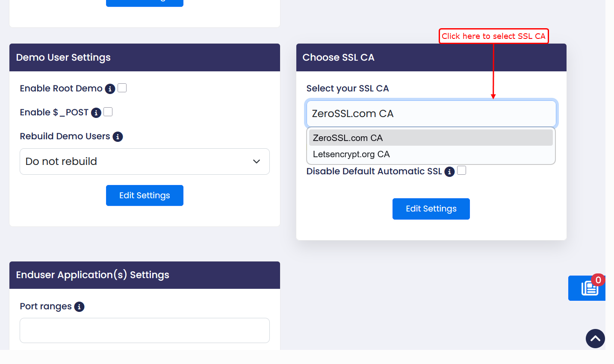Check Disable Default Automatic SSL box
Image resolution: width=614 pixels, height=364 pixels.
pos(462,170)
